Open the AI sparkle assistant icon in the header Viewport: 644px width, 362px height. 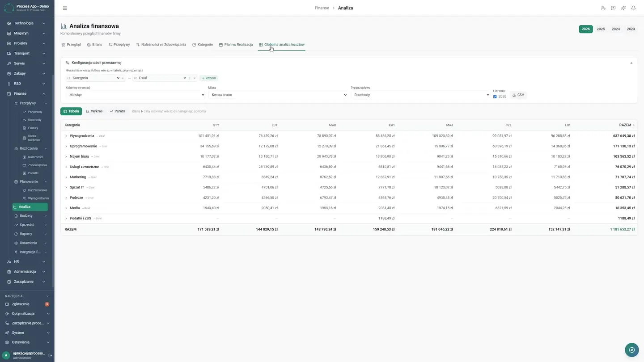coord(623,8)
